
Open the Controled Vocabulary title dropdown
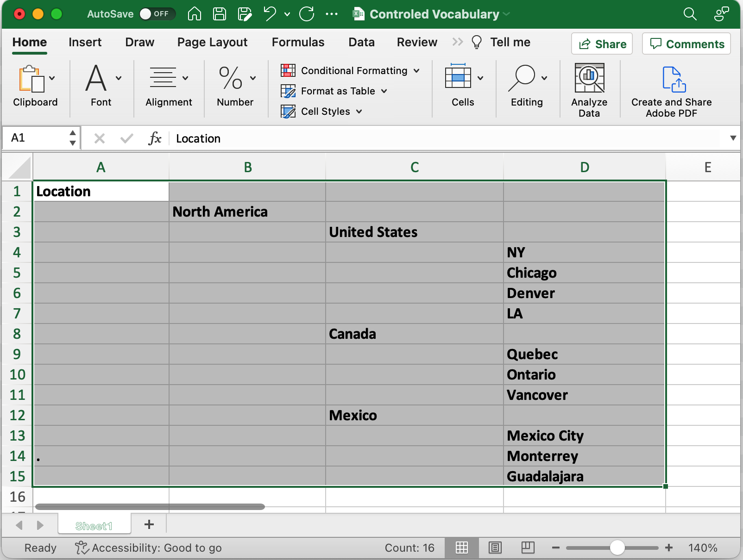(505, 14)
